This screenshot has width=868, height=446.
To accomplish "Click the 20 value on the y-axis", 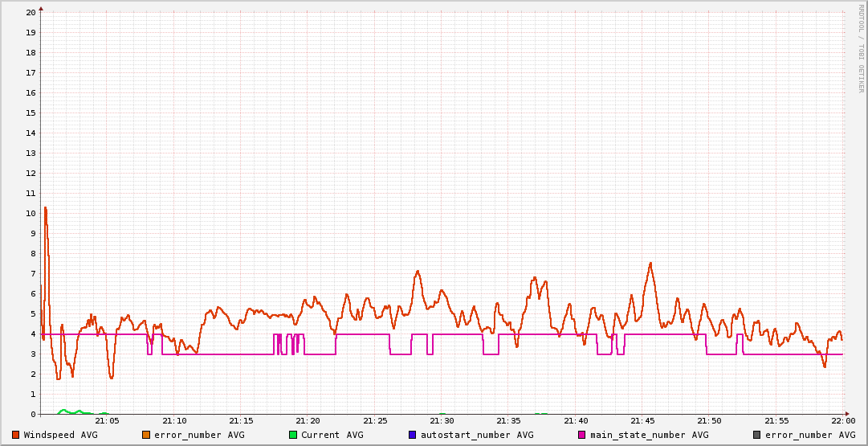I will pos(31,12).
